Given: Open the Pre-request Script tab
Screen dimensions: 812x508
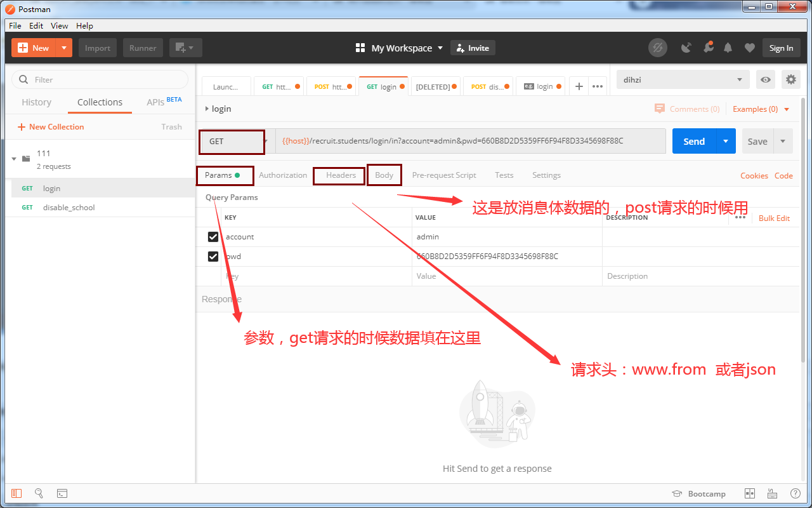Looking at the screenshot, I should 444,175.
